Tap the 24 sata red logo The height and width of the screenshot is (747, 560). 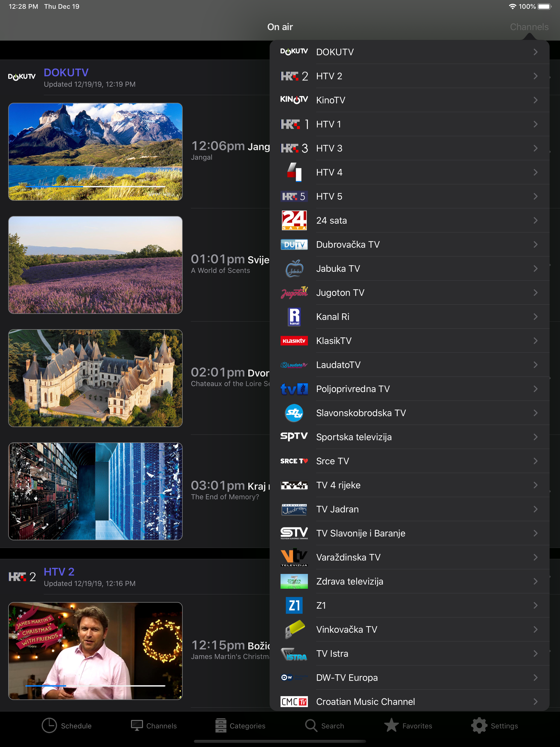click(x=294, y=220)
